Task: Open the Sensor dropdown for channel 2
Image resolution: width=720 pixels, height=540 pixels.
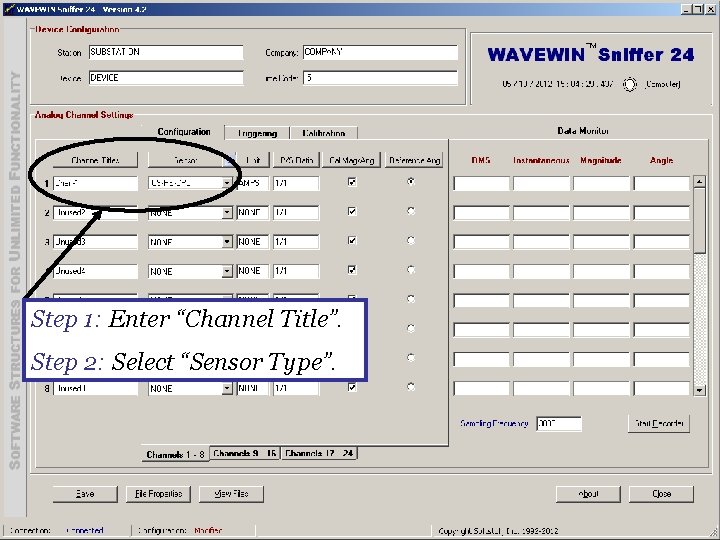Action: point(227,213)
